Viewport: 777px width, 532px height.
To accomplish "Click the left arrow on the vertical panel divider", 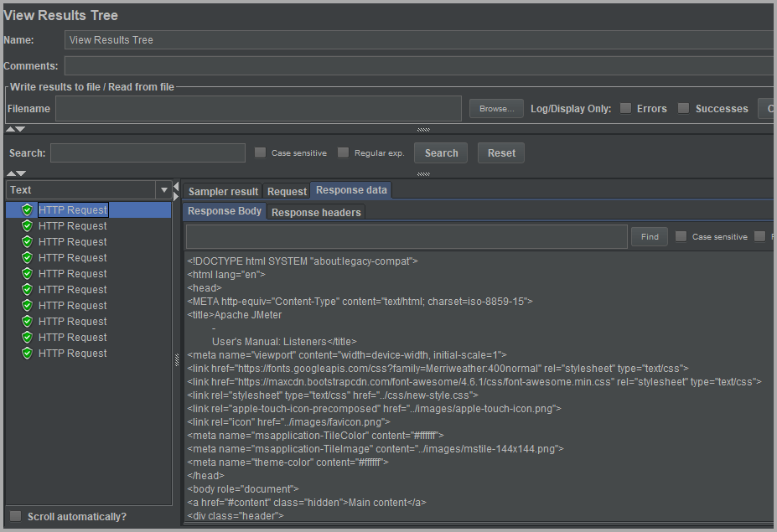I will click(x=176, y=184).
